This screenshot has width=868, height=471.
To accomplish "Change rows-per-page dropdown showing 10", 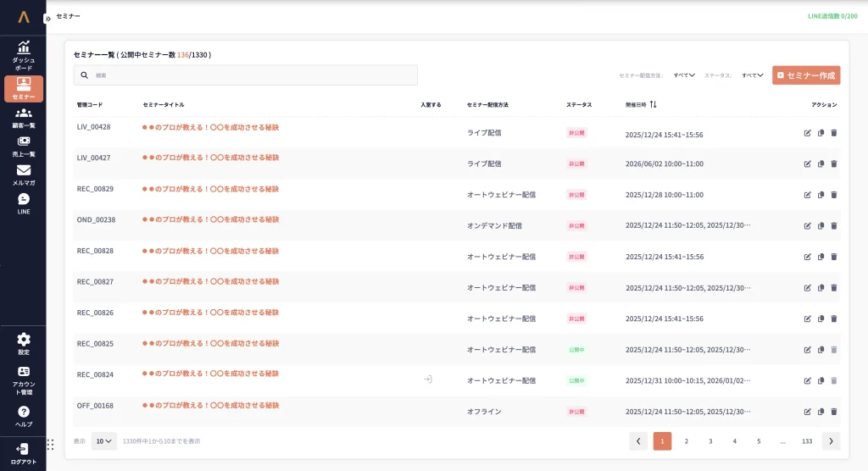I will [104, 441].
